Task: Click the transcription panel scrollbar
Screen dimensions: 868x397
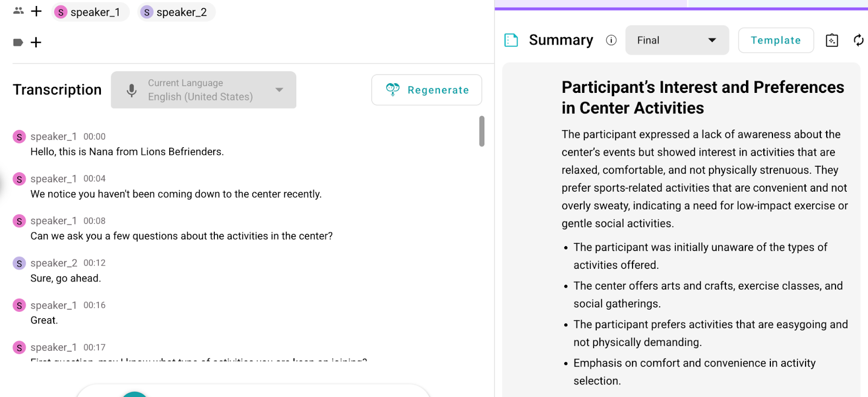Action: (482, 131)
